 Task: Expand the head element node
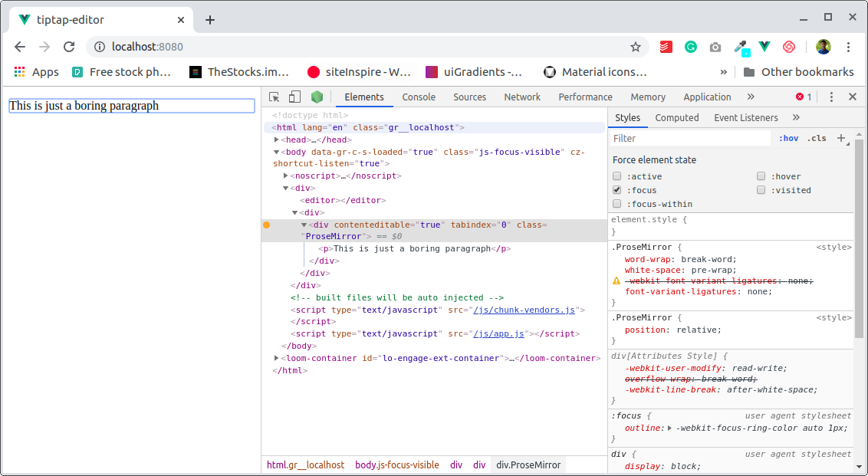(x=276, y=140)
